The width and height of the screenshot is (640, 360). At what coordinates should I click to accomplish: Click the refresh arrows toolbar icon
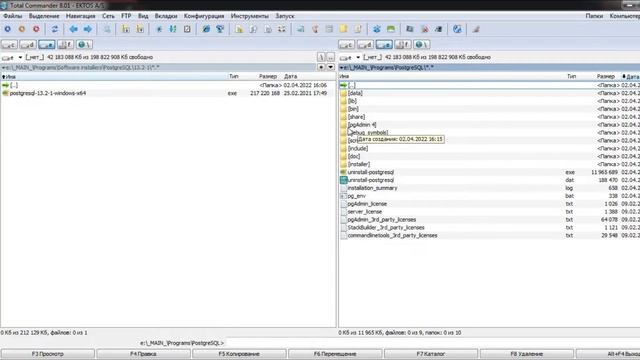click(54, 29)
